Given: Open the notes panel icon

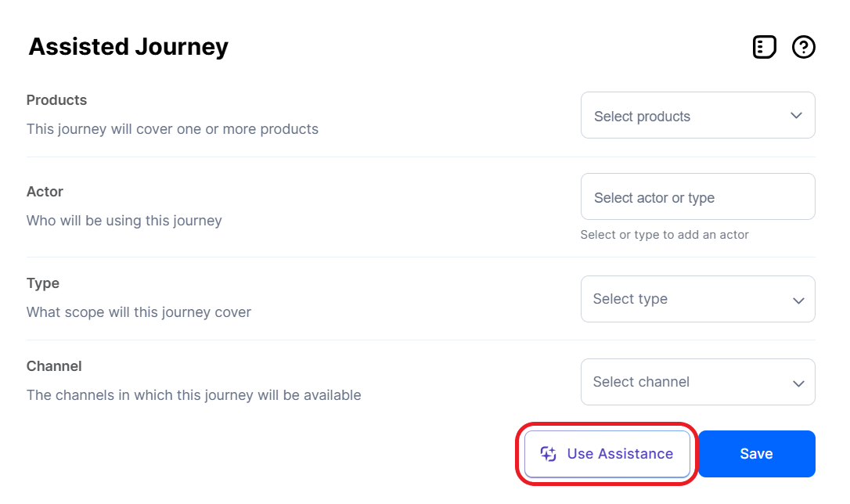Looking at the screenshot, I should coord(764,48).
